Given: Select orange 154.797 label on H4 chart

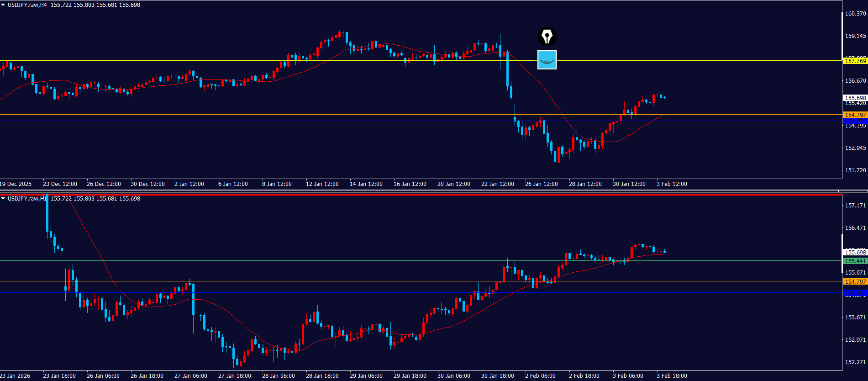Looking at the screenshot, I should click(855, 115).
